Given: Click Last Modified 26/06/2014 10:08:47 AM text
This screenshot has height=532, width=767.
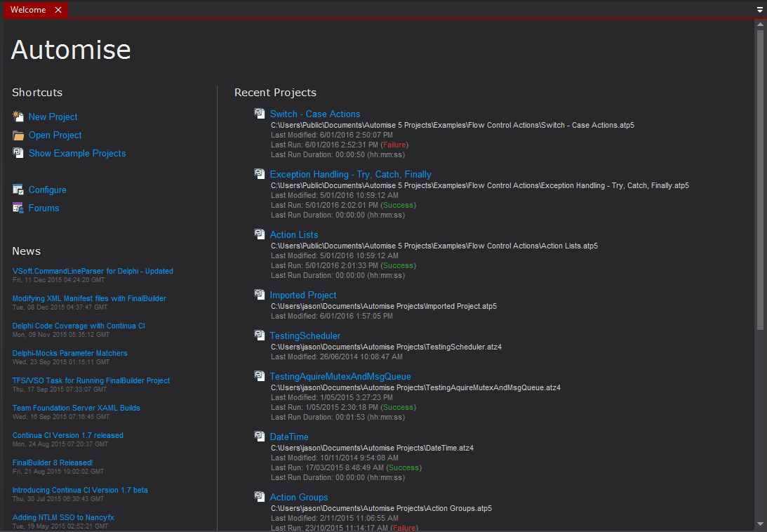Looking at the screenshot, I should (337, 357).
